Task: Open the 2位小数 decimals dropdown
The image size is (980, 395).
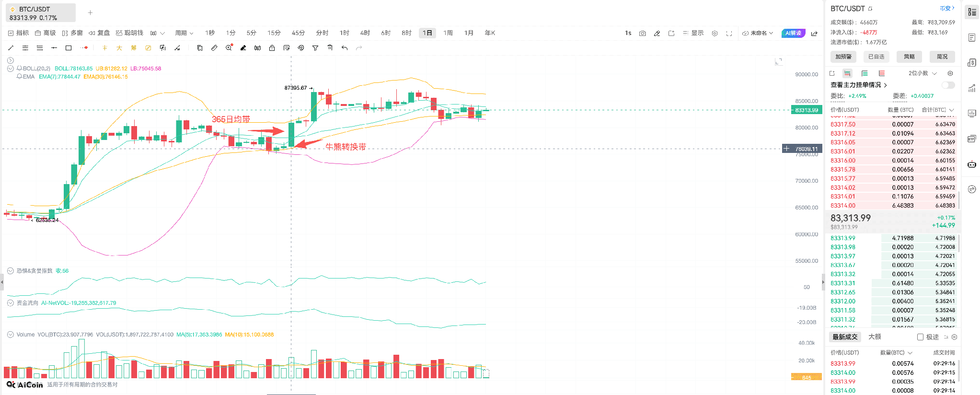Action: pyautogui.click(x=922, y=73)
